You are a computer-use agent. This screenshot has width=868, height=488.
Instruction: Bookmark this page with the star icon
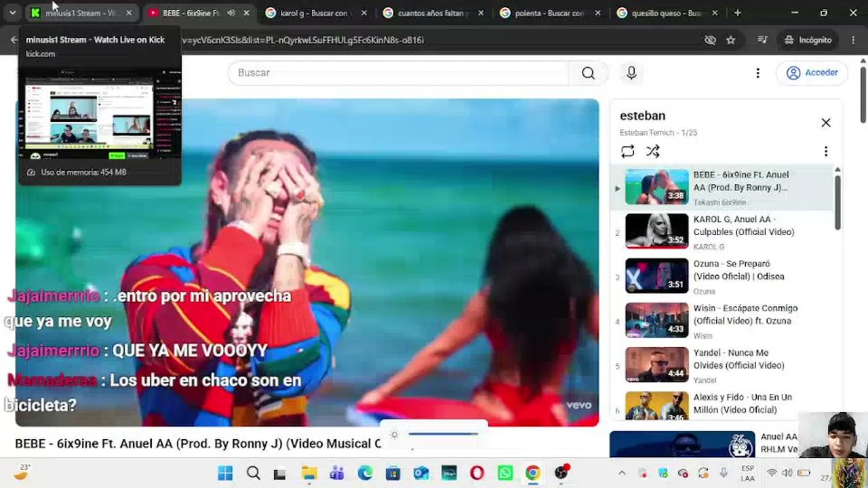point(730,40)
